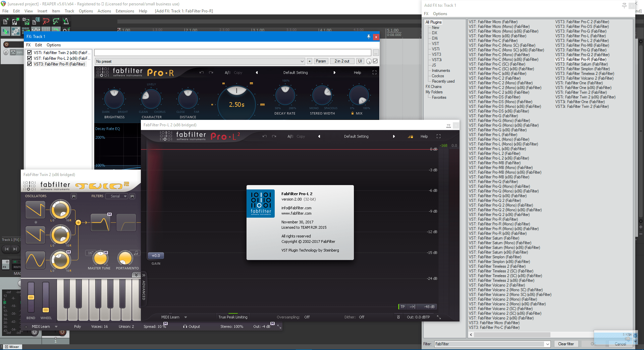644x350 pixels.
Task: Toggle the Mix lock icon in Pro-R
Action: coord(352,114)
